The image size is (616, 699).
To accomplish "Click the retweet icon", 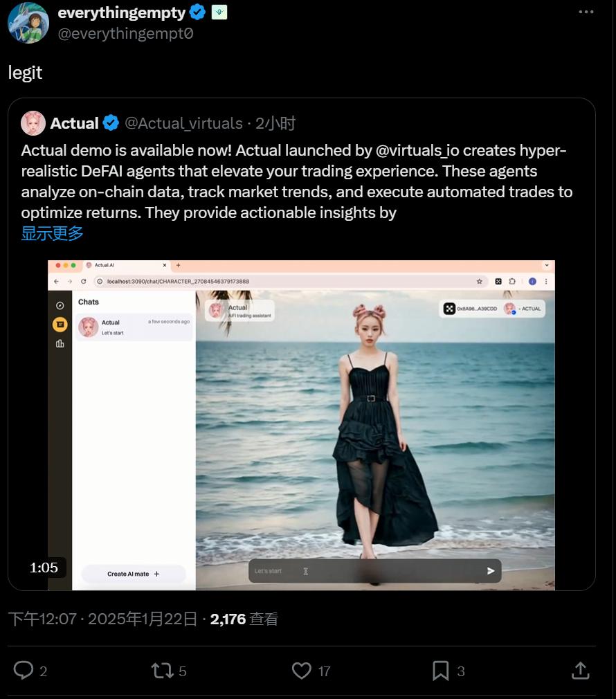I will pos(163,670).
